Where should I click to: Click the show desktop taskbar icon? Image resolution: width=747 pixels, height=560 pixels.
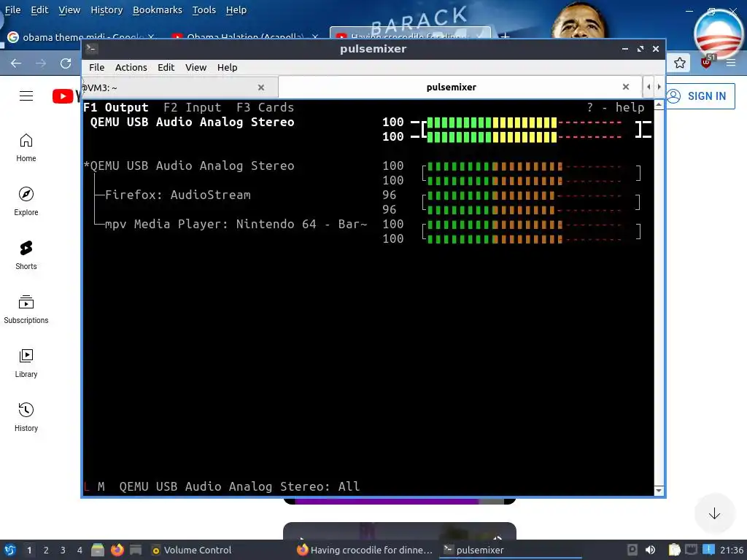coord(136,550)
